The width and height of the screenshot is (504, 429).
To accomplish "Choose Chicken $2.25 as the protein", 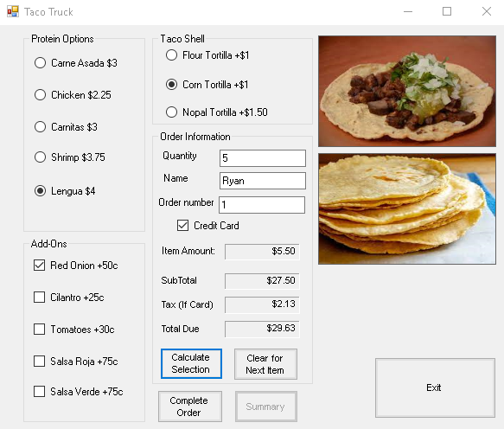I will 73,95.
